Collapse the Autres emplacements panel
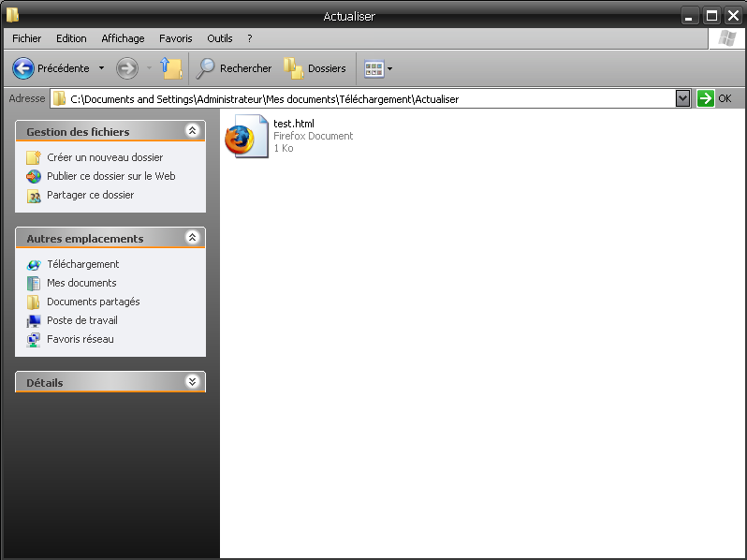Viewport: 747px width, 560px height. pos(192,238)
